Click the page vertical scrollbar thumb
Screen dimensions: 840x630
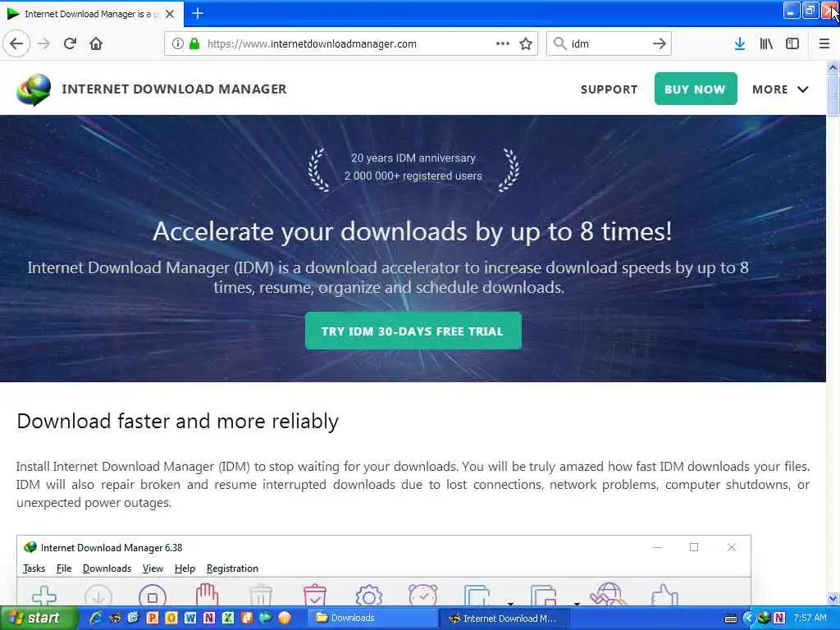(833, 95)
